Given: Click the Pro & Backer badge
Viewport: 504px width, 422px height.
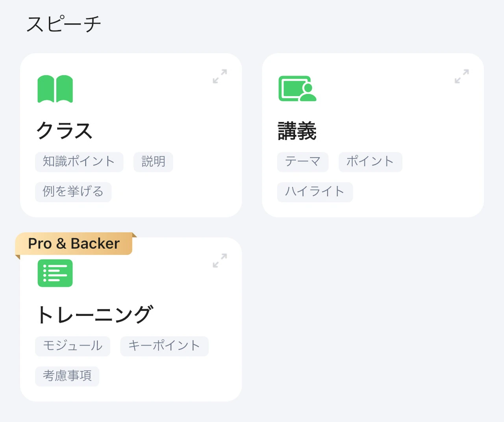Looking at the screenshot, I should [74, 244].
